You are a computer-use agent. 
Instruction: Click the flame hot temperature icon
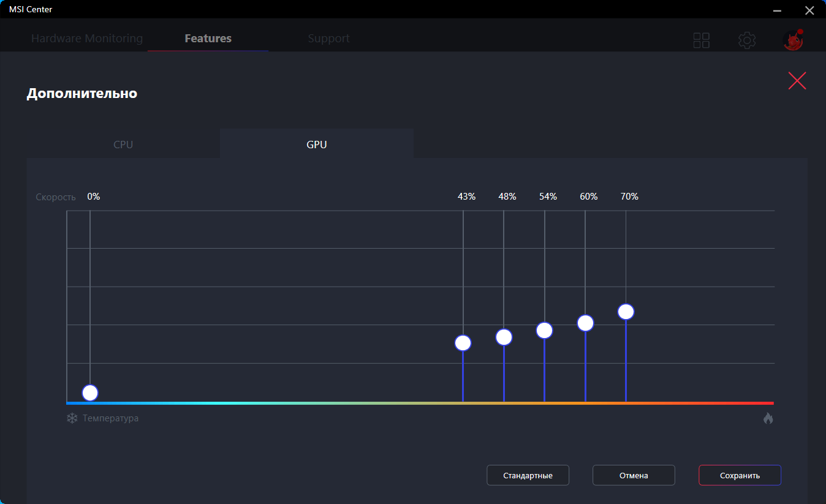tap(768, 418)
